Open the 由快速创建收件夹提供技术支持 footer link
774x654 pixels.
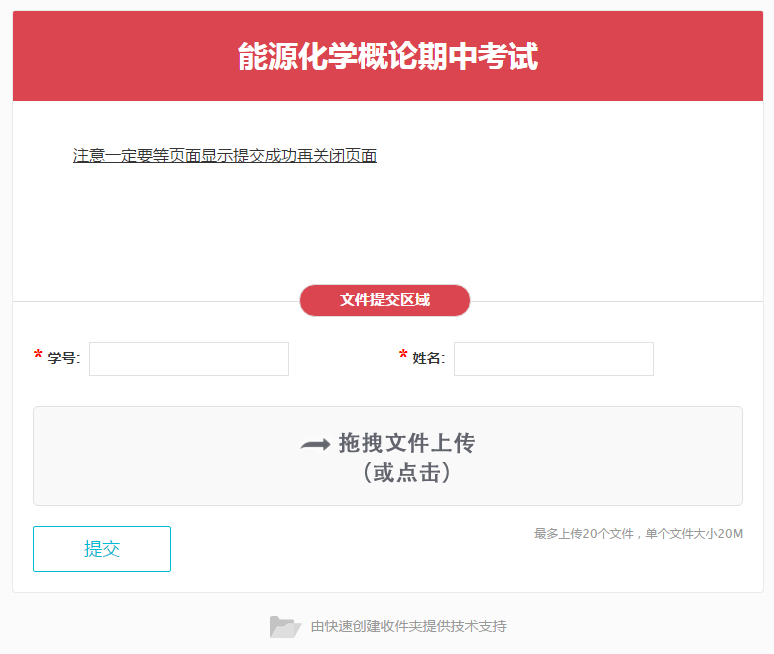coord(408,627)
